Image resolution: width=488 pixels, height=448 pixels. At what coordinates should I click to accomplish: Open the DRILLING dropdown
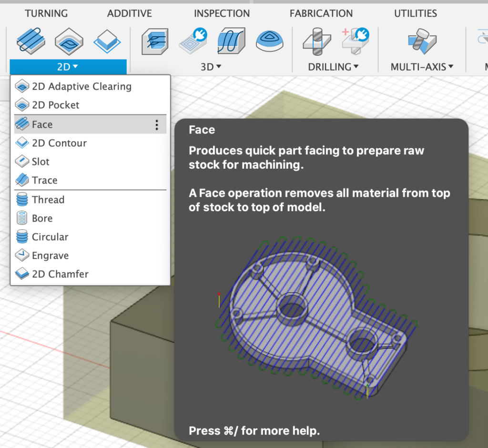(x=333, y=67)
